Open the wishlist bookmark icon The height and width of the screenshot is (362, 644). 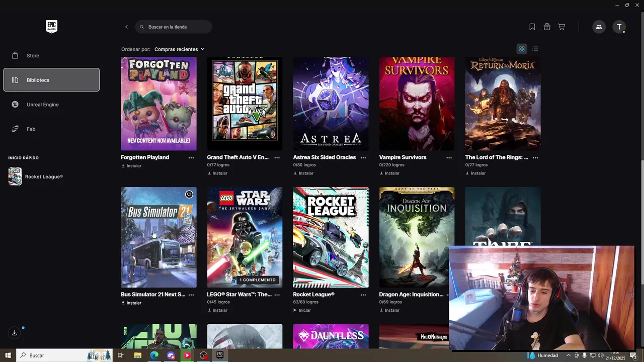click(532, 27)
